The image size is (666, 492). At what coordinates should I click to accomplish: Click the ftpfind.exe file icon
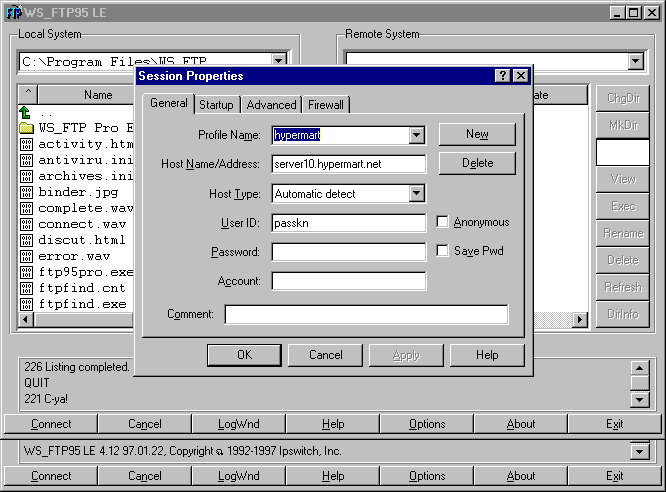click(26, 304)
